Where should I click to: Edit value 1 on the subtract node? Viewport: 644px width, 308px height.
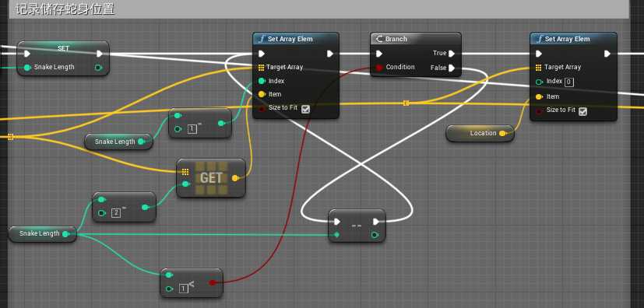coord(192,129)
